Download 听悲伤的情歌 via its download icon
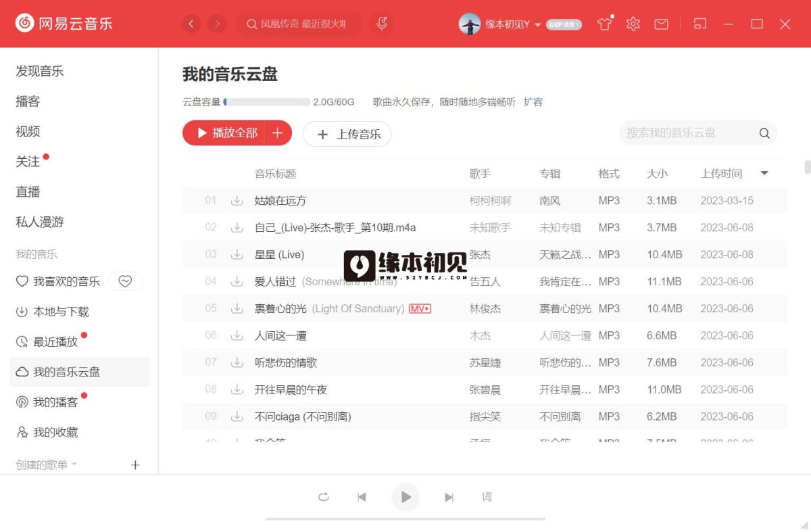811x532 pixels. [237, 363]
